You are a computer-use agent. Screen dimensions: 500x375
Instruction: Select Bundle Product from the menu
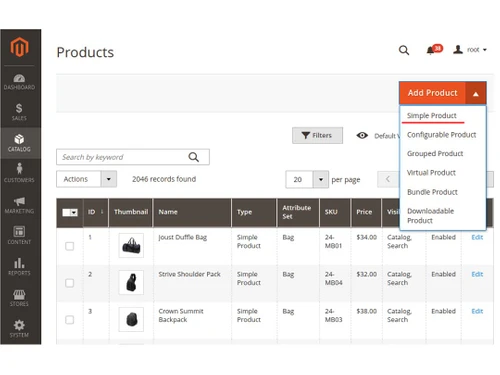[x=432, y=192]
